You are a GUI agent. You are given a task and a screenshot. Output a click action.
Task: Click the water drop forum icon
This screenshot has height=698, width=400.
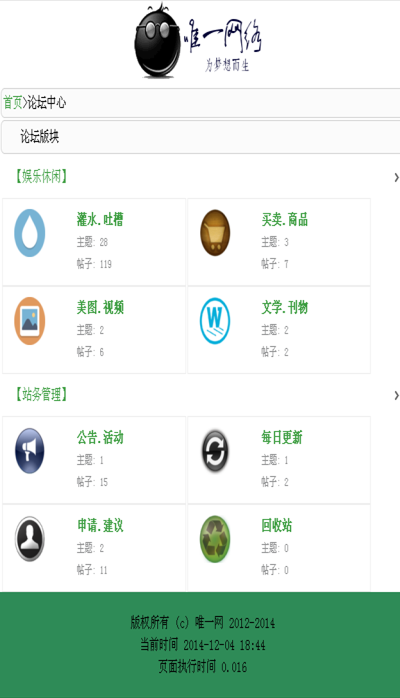[29, 233]
